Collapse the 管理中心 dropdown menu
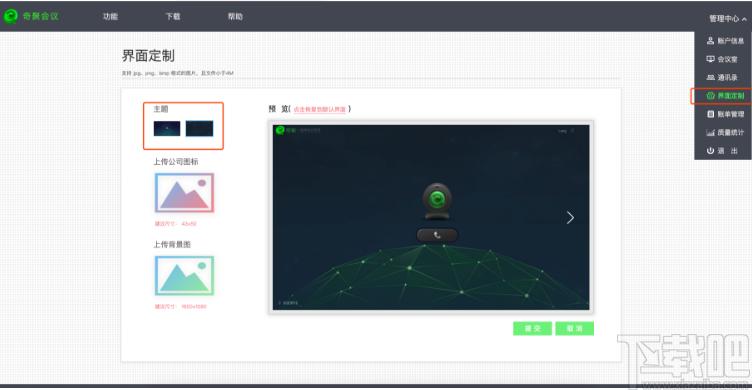 [x=728, y=19]
